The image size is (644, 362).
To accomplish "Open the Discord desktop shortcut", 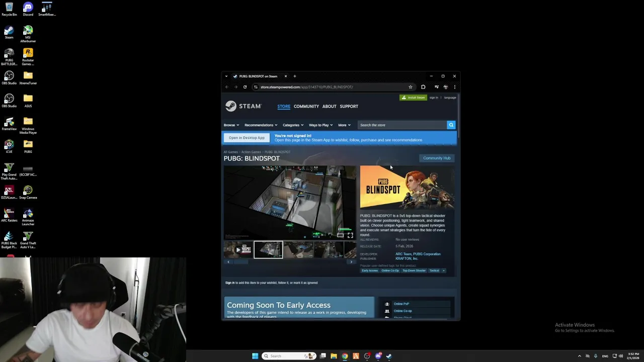I will click(x=28, y=9).
